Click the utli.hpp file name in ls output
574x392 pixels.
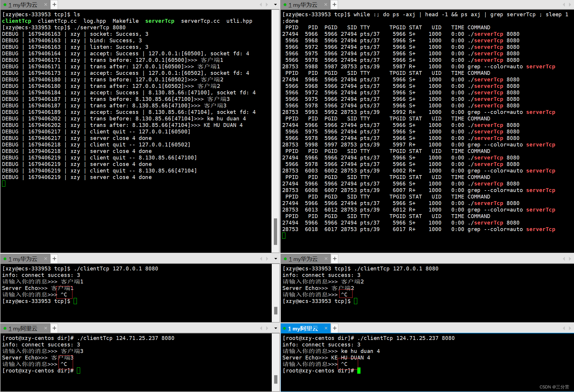pyautogui.click(x=239, y=21)
